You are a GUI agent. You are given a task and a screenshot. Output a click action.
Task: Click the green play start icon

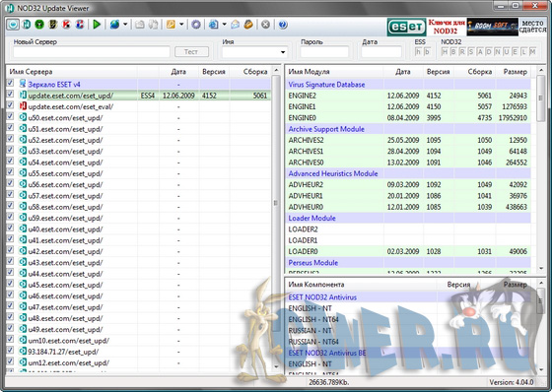[97, 25]
